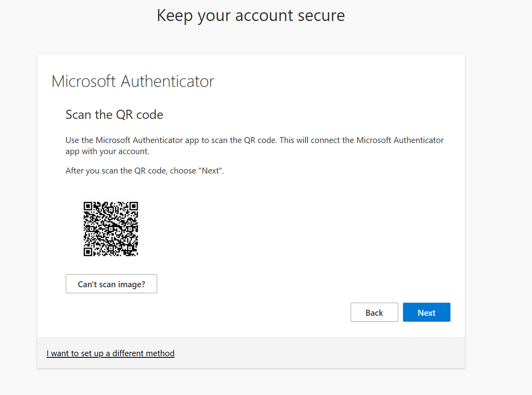
Task: Click the quoted word "Next" in the instructions
Action: tap(211, 171)
